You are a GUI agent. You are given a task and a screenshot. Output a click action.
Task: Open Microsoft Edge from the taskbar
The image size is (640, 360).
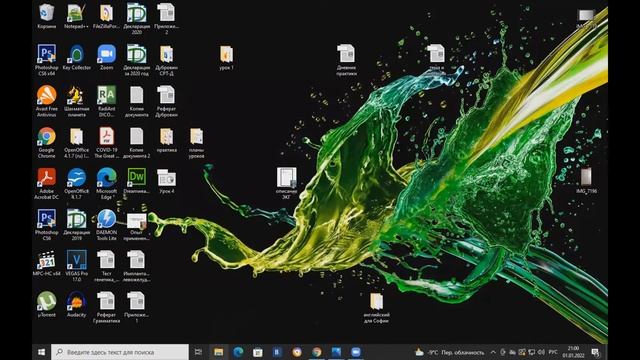pos(238,352)
